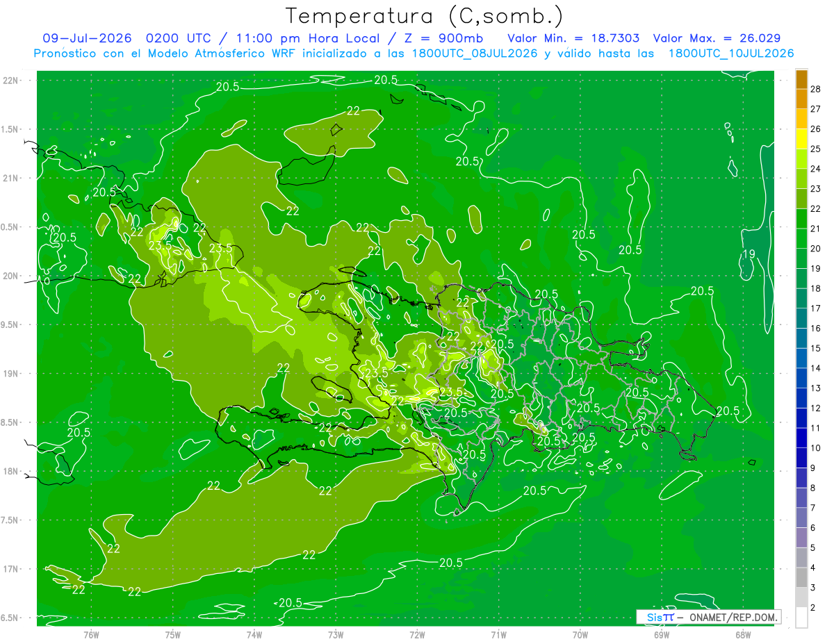Click the orange swatch between colorbar 27 and 28
Screen dimensions: 834x644
801,99
